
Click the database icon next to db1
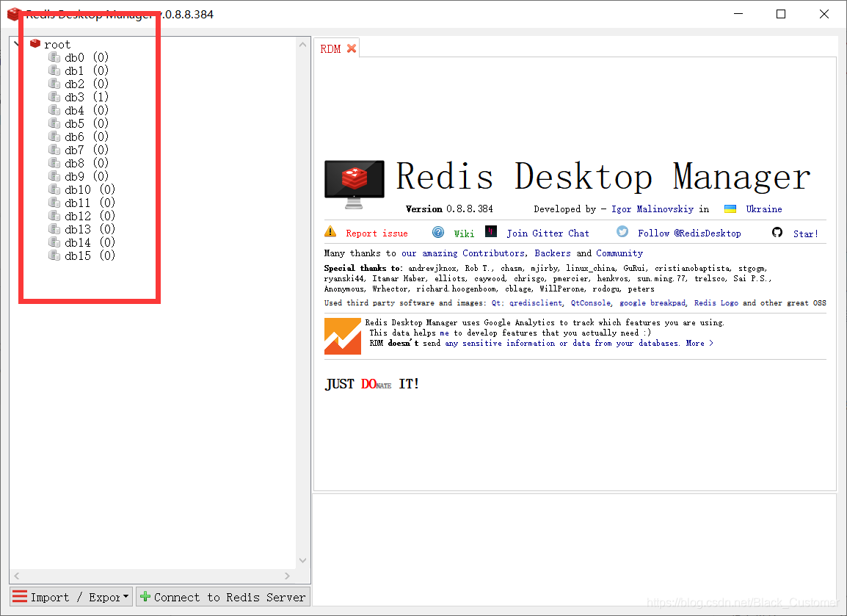coord(54,70)
